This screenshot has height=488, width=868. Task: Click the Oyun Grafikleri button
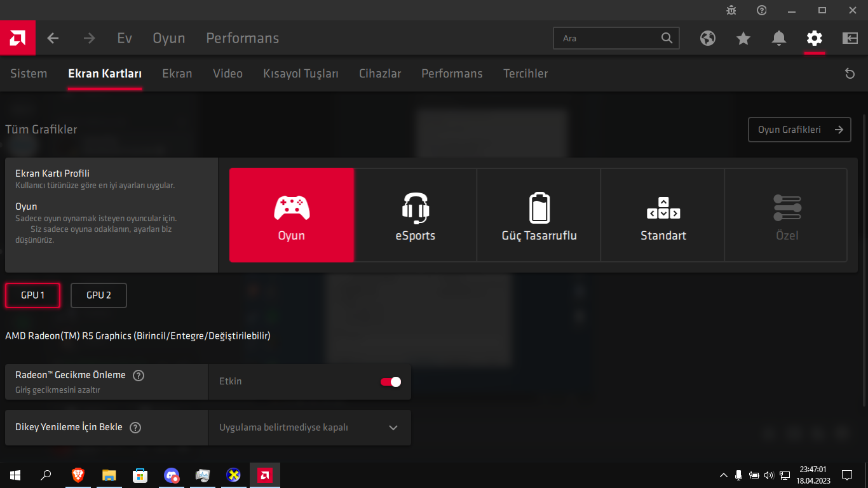coord(799,130)
